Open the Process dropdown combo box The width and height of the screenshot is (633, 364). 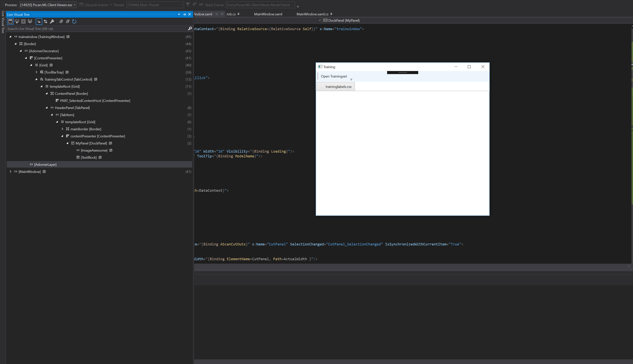pos(48,5)
